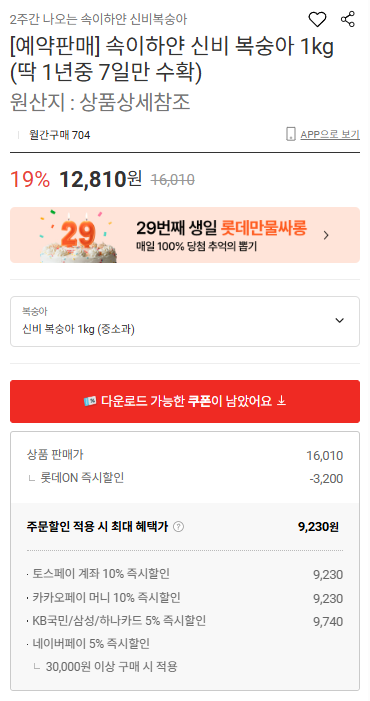Add the peach product to wishlist with the heart
This screenshot has width=370, height=701.
pos(318,19)
